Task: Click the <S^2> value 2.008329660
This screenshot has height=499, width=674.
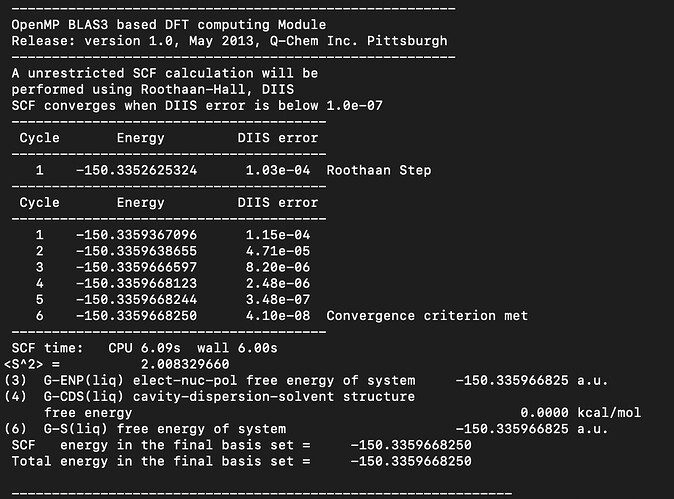Action: [x=185, y=364]
